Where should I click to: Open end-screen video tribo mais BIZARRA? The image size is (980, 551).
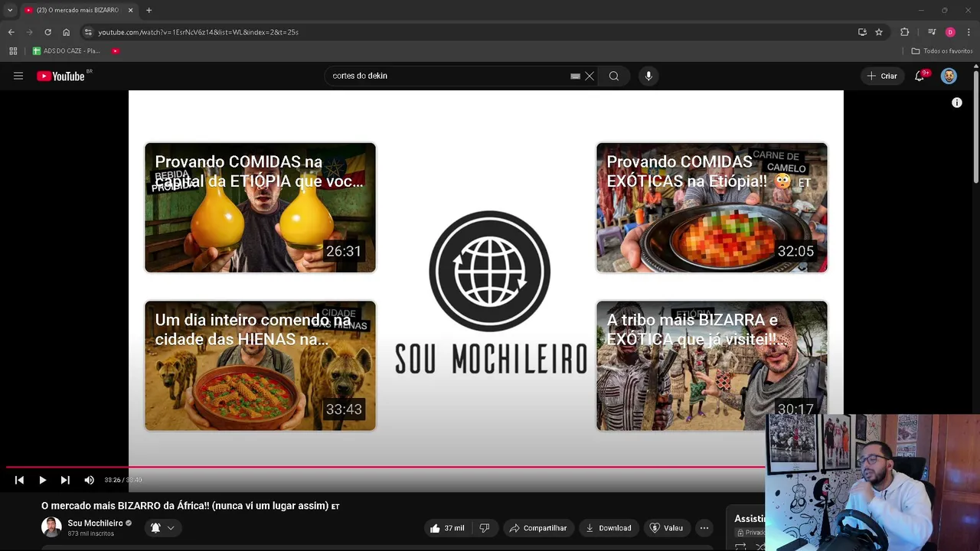coord(712,366)
